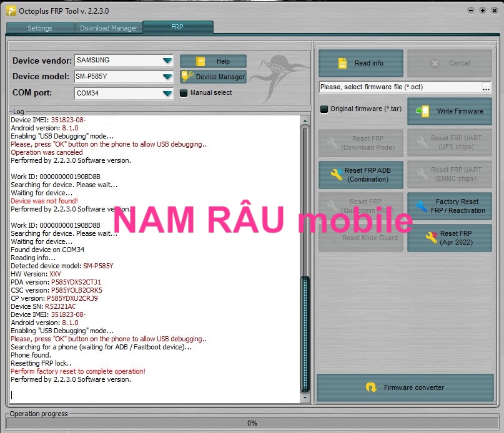Click the firmware file path field
Viewport: 504px width, 433px height.
[x=400, y=87]
